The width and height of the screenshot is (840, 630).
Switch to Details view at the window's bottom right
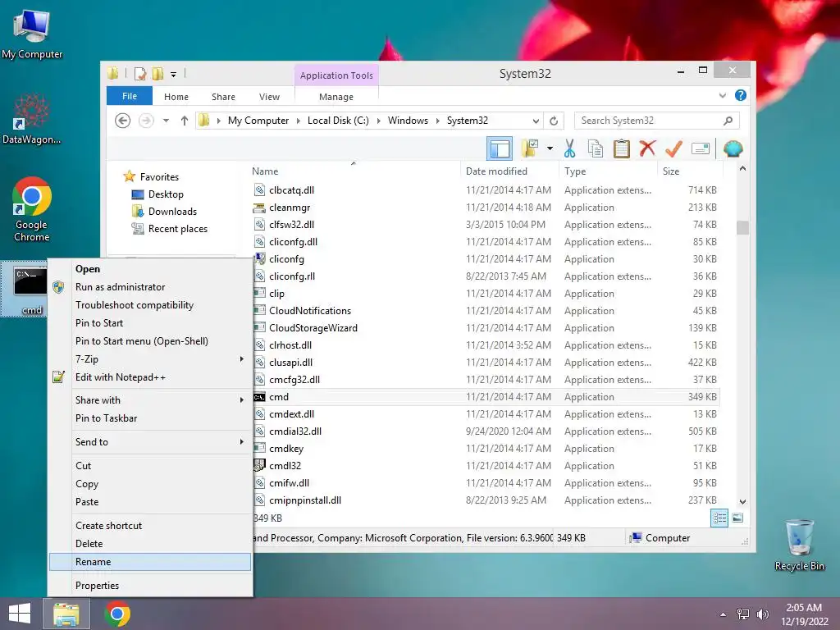pos(719,518)
